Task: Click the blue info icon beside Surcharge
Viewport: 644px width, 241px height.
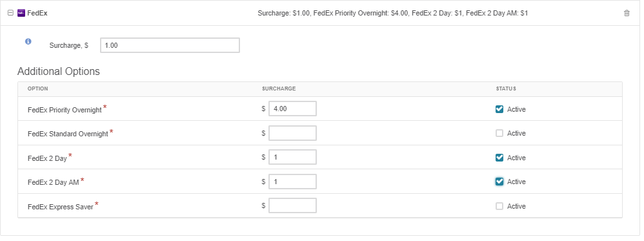Action: (x=28, y=41)
